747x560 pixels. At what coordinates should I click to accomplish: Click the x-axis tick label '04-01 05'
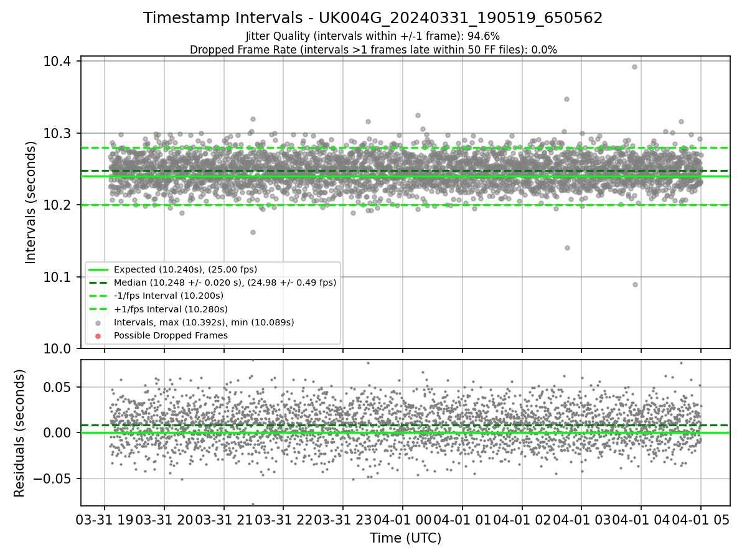coord(701,520)
